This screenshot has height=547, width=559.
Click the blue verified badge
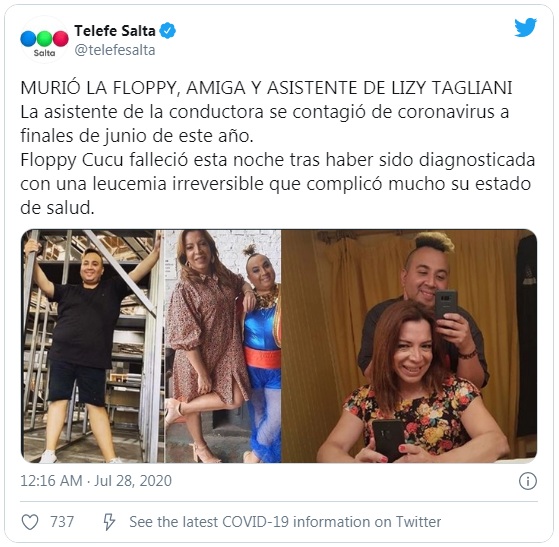tap(167, 31)
